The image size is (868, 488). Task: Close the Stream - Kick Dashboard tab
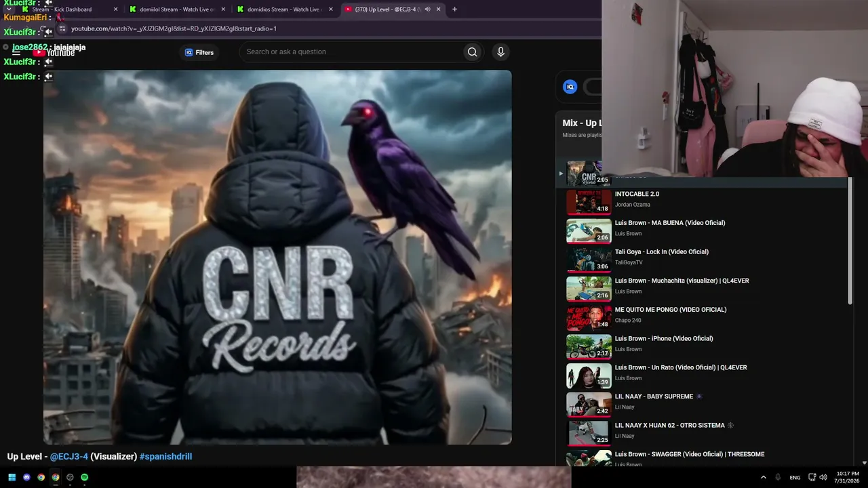click(x=115, y=9)
